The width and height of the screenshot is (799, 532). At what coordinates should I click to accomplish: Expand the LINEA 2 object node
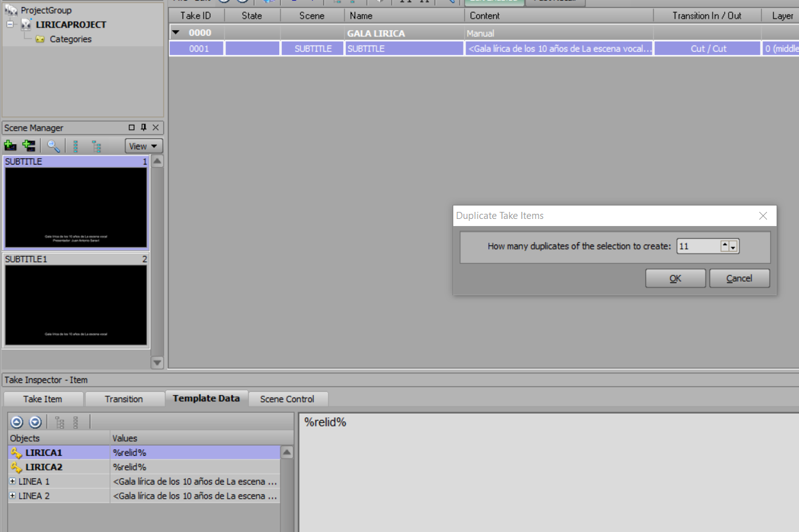(13, 496)
